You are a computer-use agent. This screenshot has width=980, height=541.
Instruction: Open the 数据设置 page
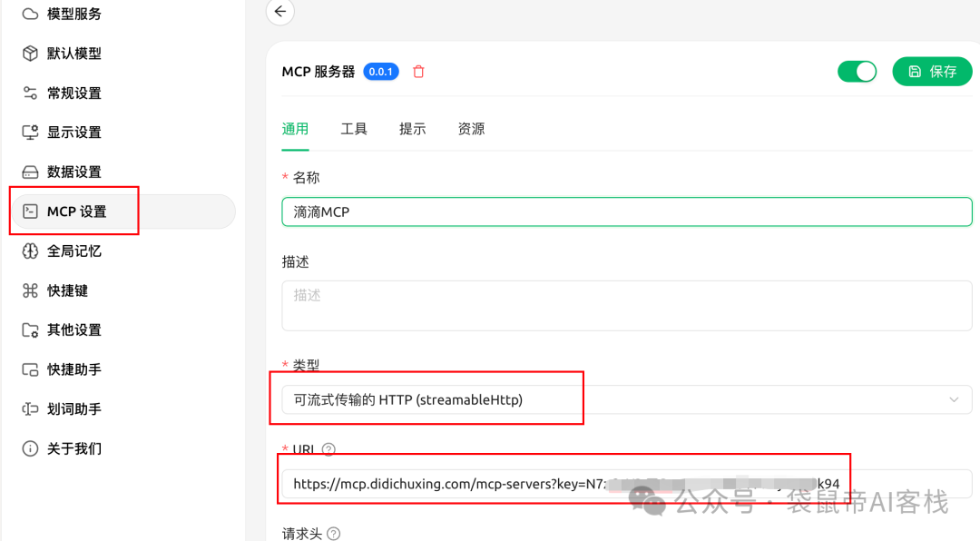coord(122,172)
